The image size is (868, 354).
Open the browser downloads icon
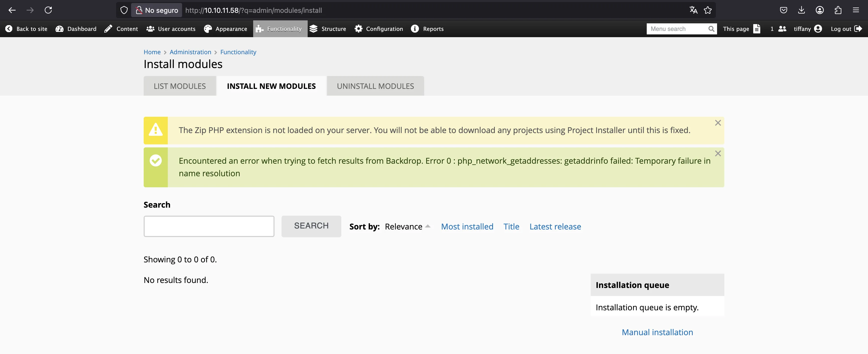click(x=802, y=10)
